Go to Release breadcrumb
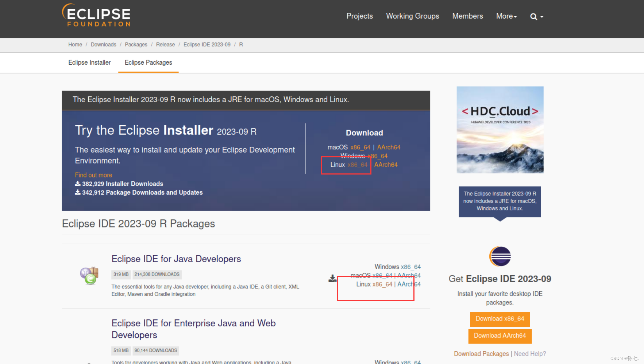Image resolution: width=644 pixels, height=364 pixels. 165,45
